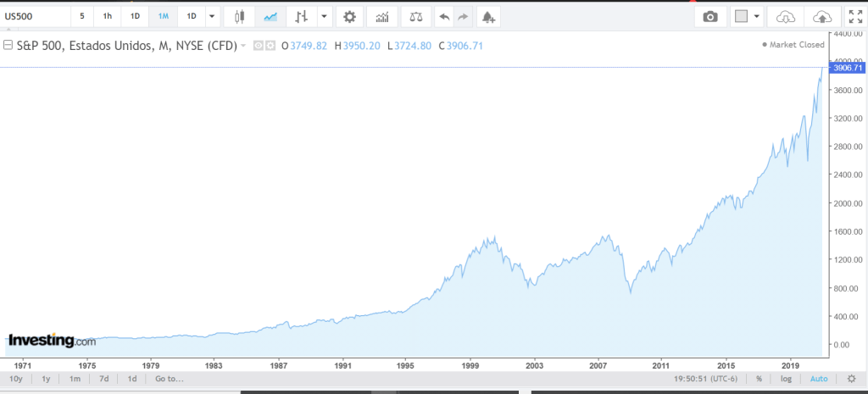
Task: Save chart layout with cloud upload icon
Action: [821, 16]
